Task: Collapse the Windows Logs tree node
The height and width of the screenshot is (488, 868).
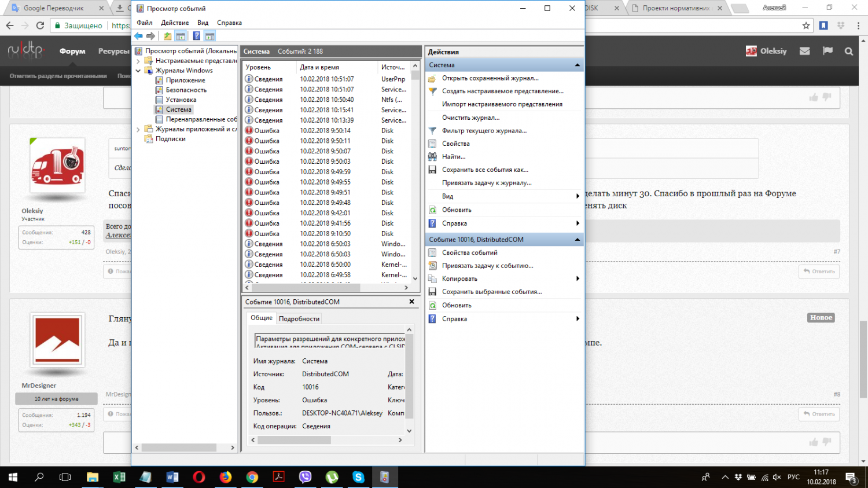Action: click(138, 71)
